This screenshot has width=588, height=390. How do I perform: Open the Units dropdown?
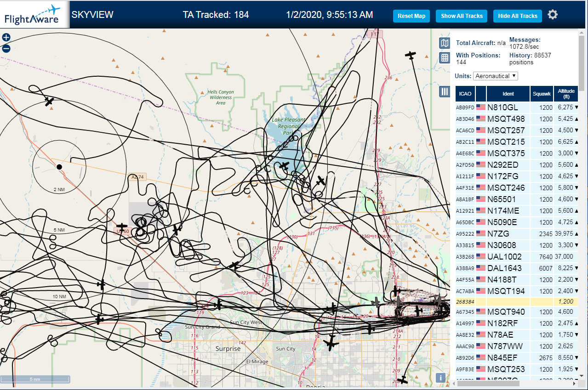pos(496,76)
